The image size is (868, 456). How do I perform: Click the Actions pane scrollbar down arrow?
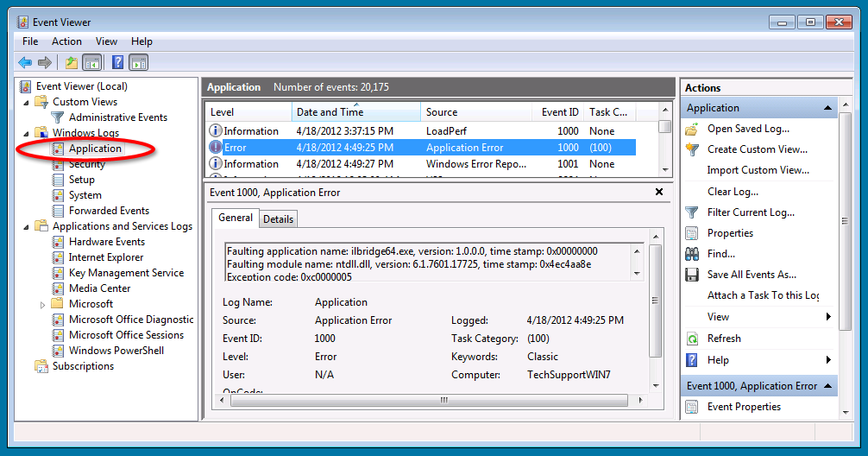[846, 412]
